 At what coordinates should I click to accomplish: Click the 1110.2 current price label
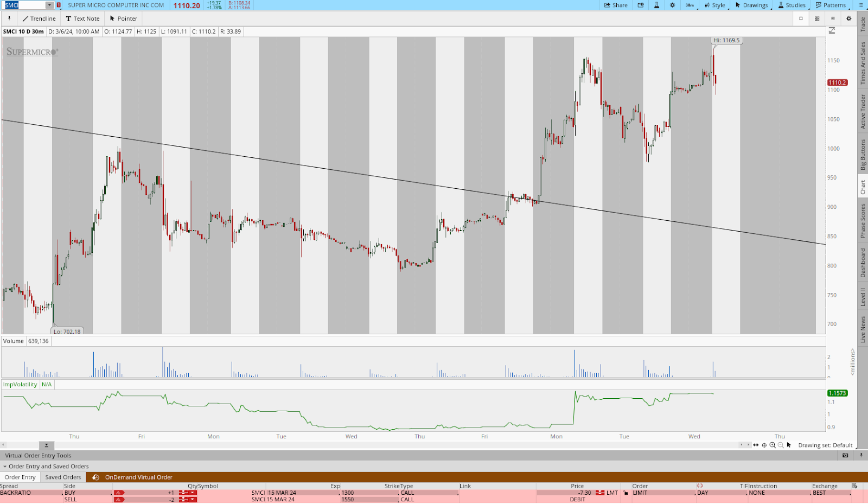pyautogui.click(x=837, y=82)
